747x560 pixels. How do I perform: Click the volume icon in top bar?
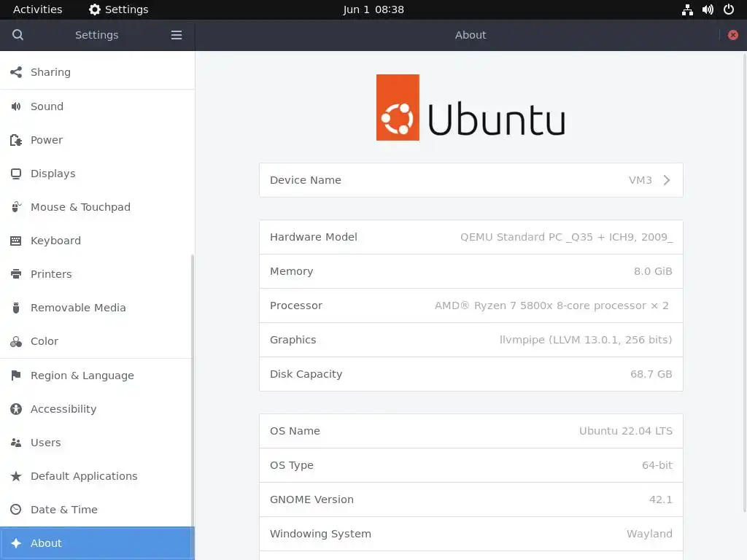coord(708,9)
